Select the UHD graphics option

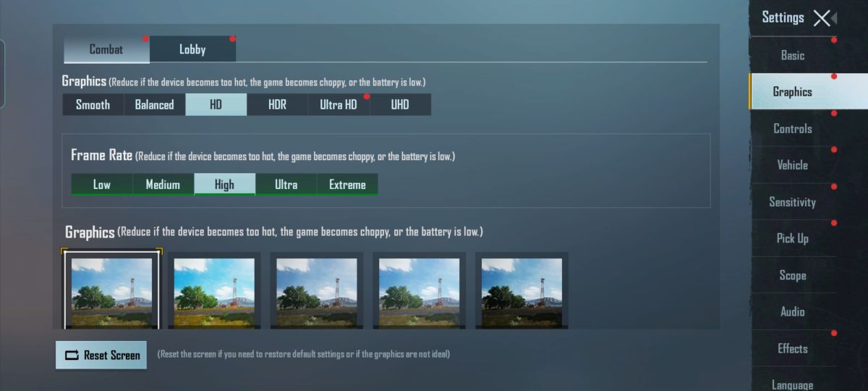click(400, 104)
